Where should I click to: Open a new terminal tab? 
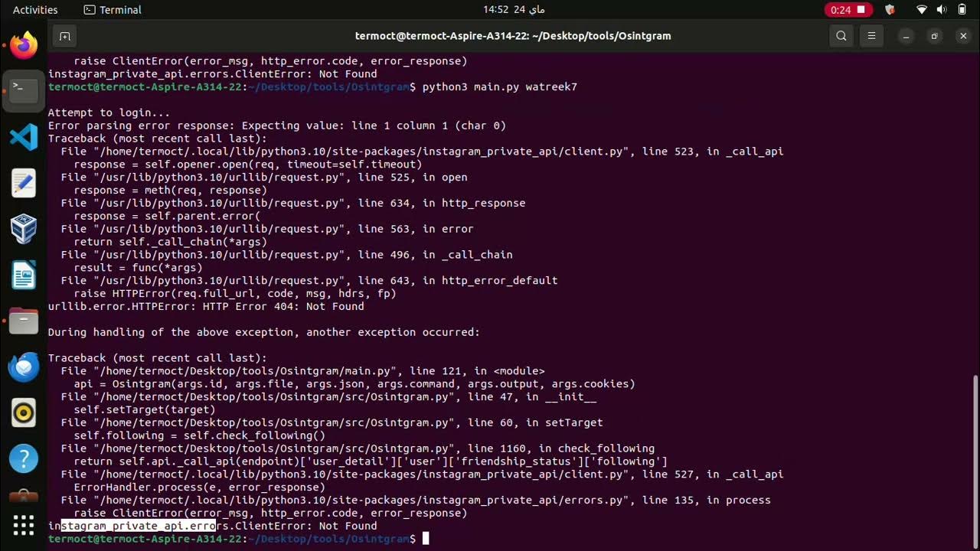[x=65, y=36]
